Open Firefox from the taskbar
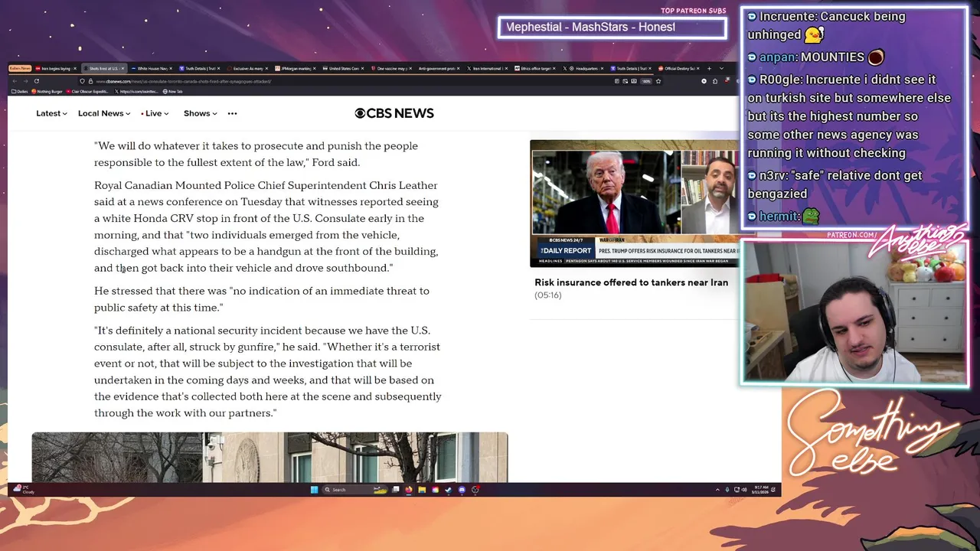Screen dimensions: 980x551 tap(408, 490)
